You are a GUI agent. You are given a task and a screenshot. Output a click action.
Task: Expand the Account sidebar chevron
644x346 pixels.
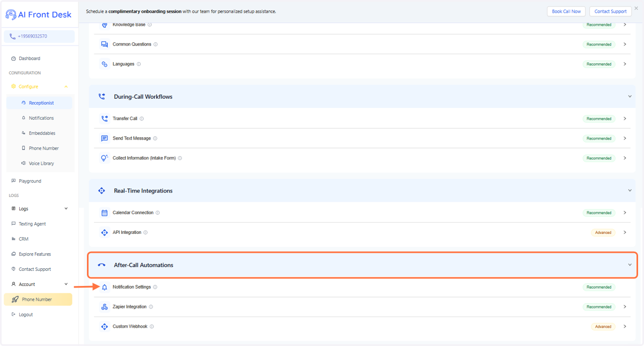point(66,284)
